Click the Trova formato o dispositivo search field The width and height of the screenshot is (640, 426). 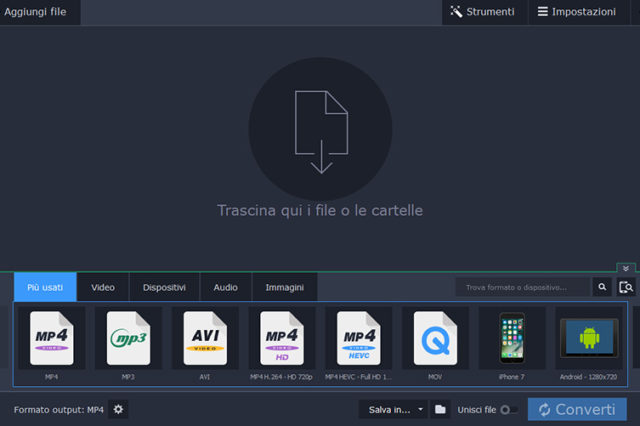[523, 287]
